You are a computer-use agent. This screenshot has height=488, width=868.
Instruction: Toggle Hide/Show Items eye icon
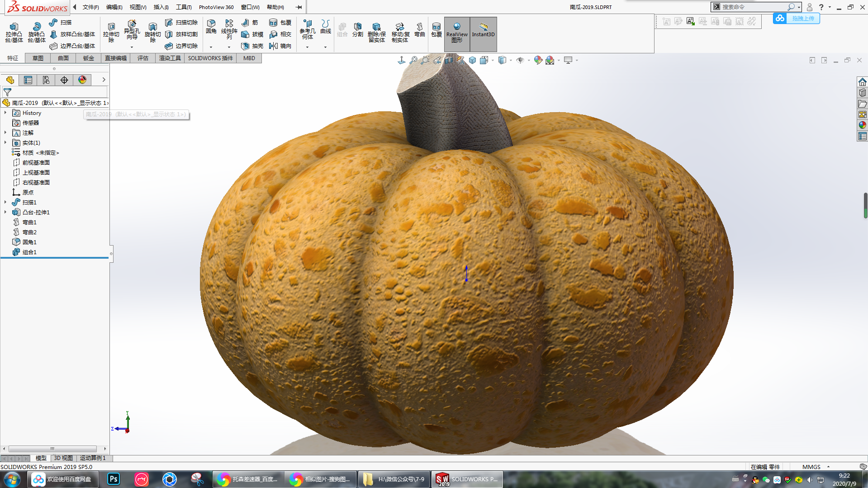click(520, 60)
